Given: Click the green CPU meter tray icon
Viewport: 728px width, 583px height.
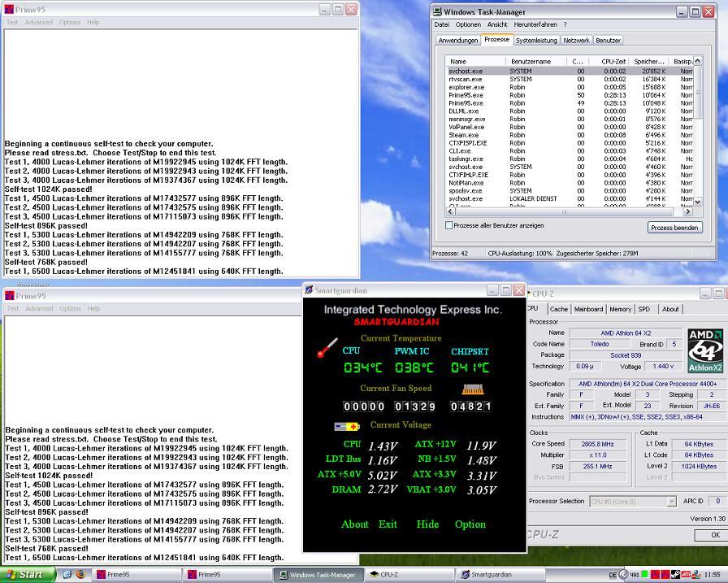Looking at the screenshot, I should pyautogui.click(x=644, y=575).
